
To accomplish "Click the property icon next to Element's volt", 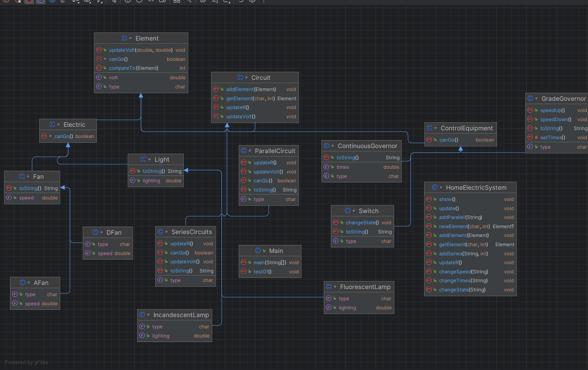I will pyautogui.click(x=99, y=77).
